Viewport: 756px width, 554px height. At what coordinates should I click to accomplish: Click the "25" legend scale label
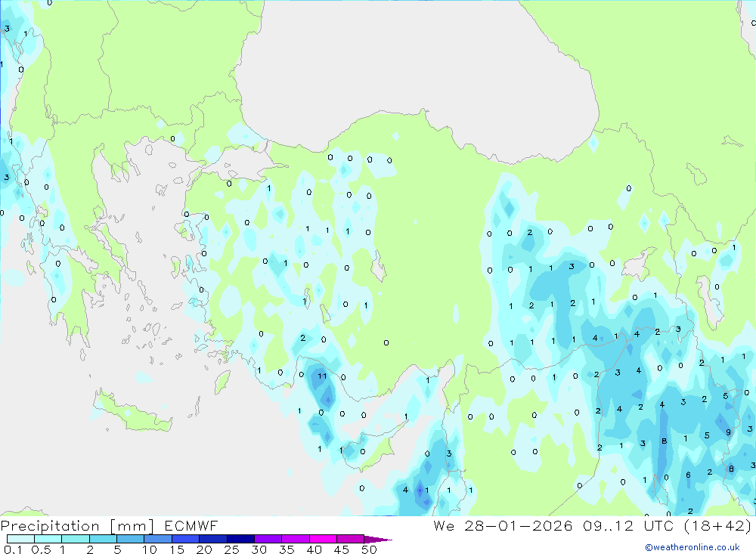[231, 549]
